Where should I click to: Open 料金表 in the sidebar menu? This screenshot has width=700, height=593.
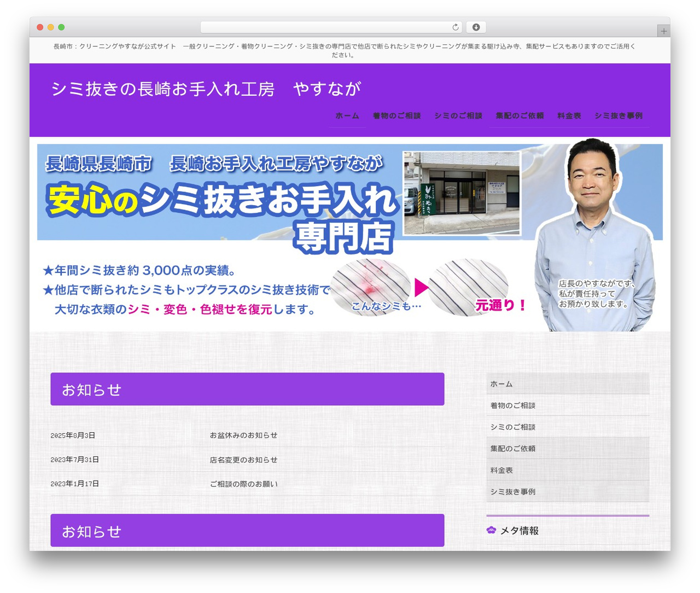tap(568, 470)
